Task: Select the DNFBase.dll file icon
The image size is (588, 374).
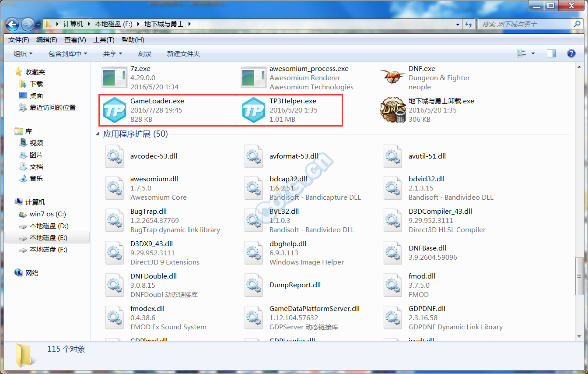Action: 393,253
